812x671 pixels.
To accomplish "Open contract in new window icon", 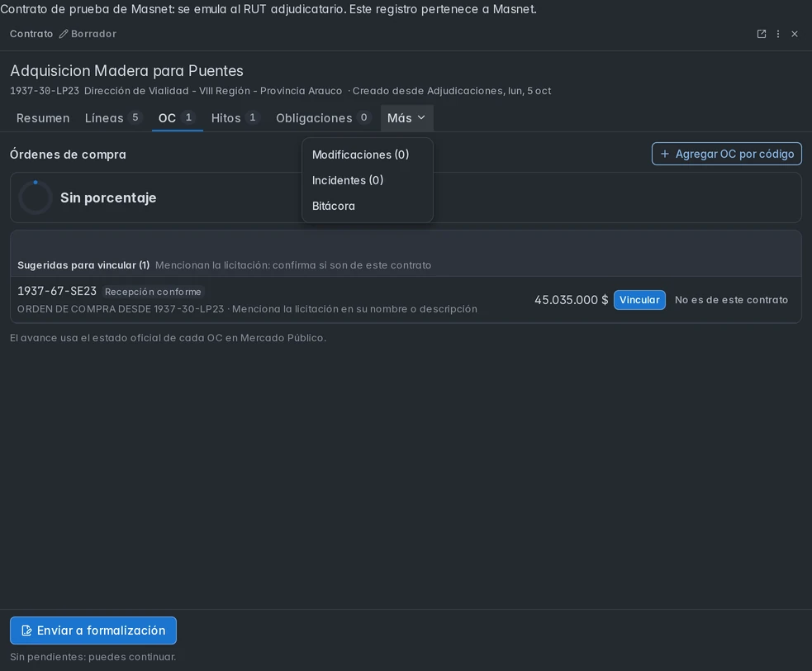I will click(762, 34).
